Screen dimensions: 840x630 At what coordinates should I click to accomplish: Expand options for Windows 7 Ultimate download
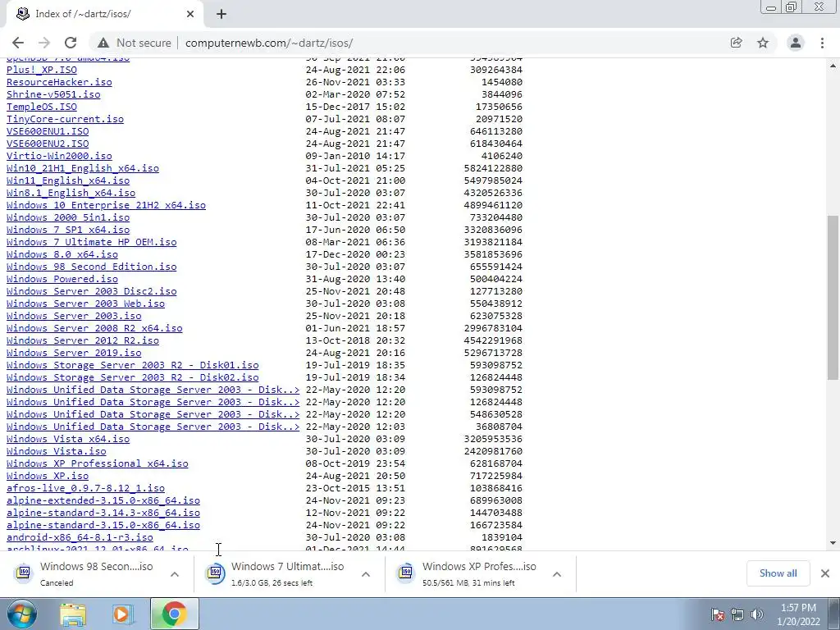366,574
